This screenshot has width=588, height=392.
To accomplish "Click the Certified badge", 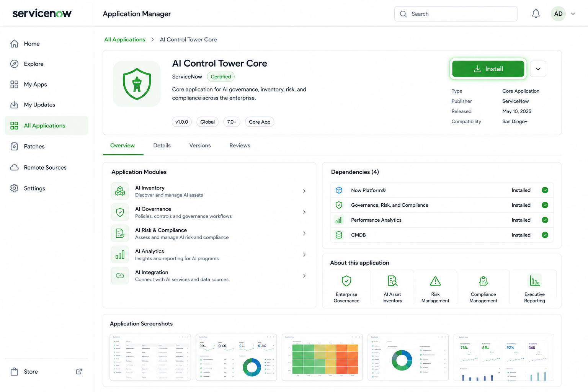I will pos(221,77).
